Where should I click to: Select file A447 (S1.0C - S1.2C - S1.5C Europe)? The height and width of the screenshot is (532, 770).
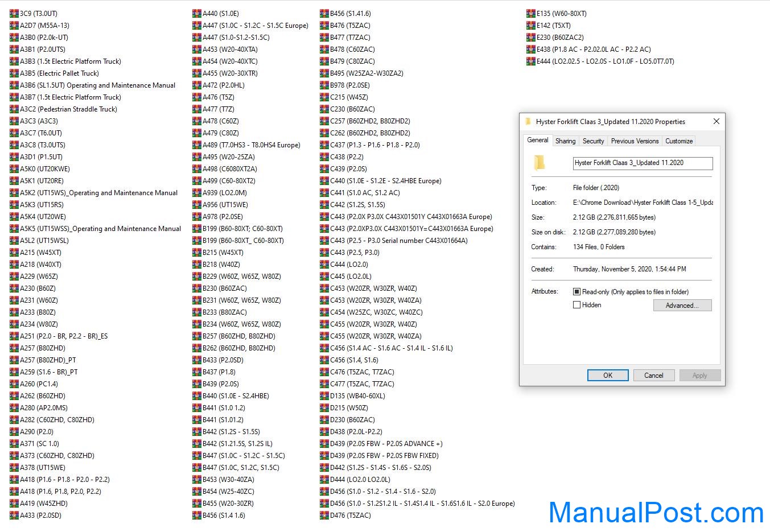250,25
